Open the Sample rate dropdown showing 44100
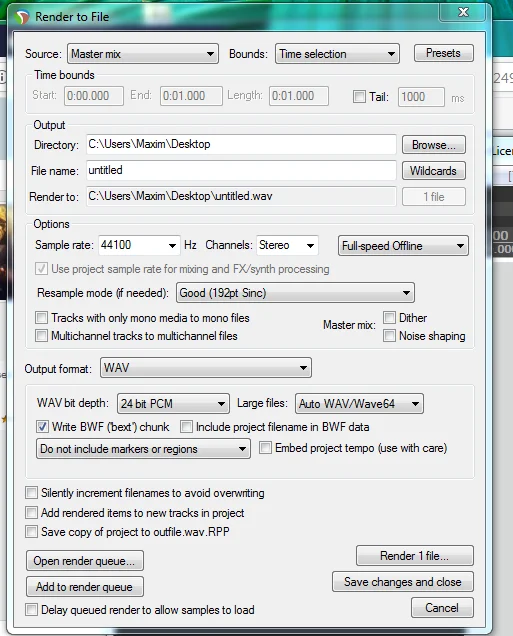513x636 pixels. (x=139, y=245)
